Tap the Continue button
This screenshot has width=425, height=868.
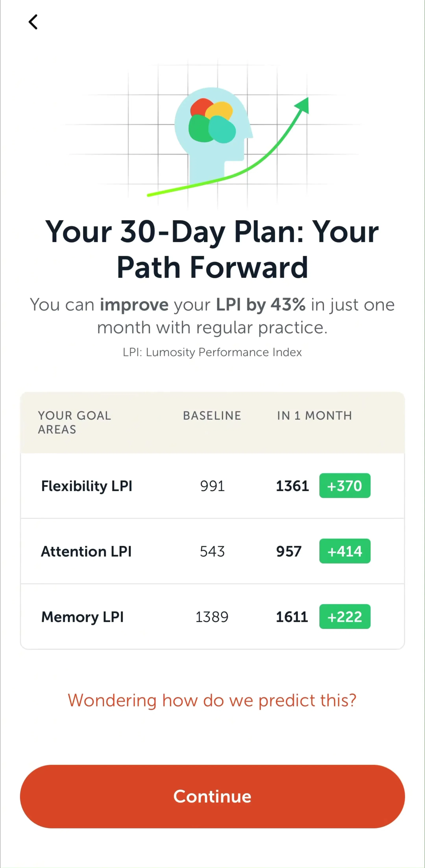(212, 797)
